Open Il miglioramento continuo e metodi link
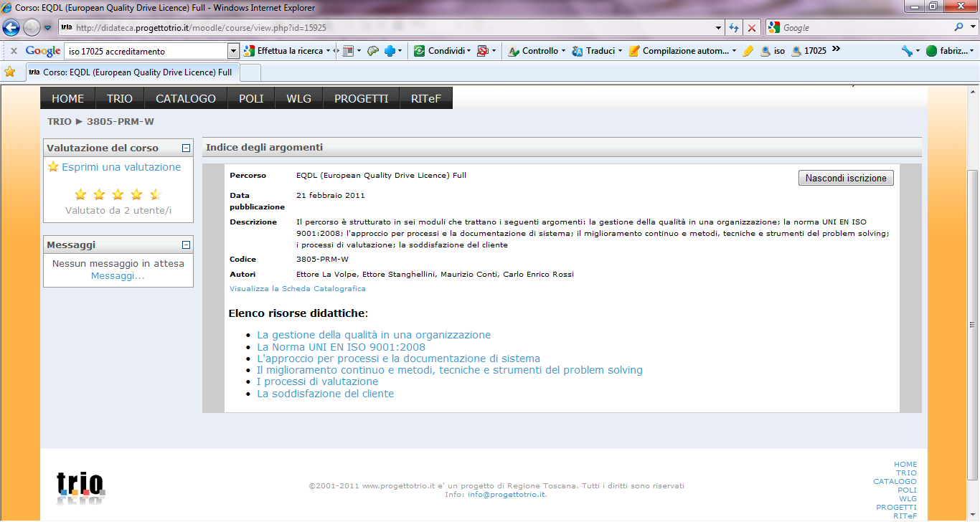The width and height of the screenshot is (980, 522). (450, 370)
